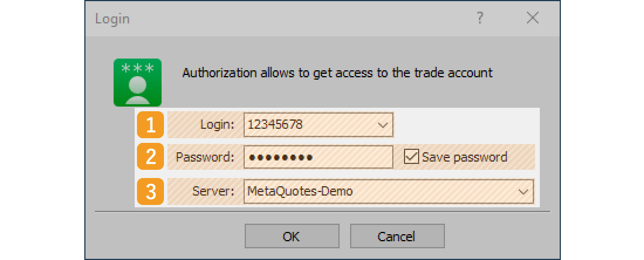Click the orange number 3 badge
The height and width of the screenshot is (260, 644).
click(x=150, y=191)
